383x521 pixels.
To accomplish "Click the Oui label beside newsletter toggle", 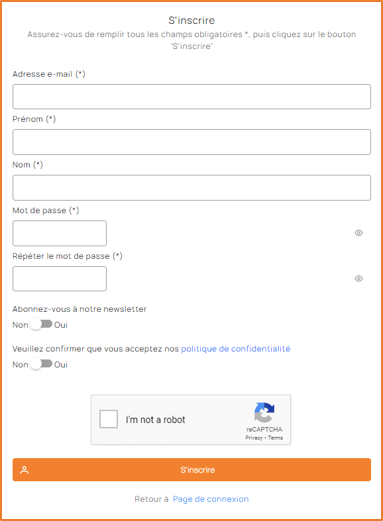I will [61, 325].
